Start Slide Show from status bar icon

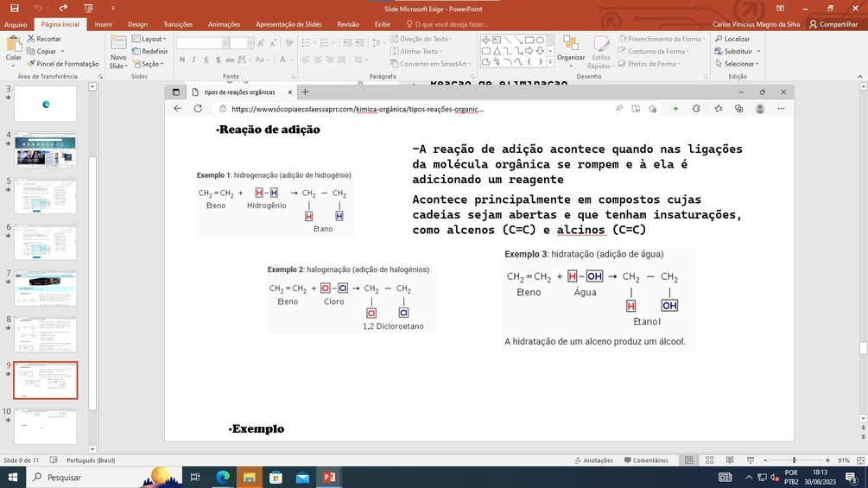point(750,460)
